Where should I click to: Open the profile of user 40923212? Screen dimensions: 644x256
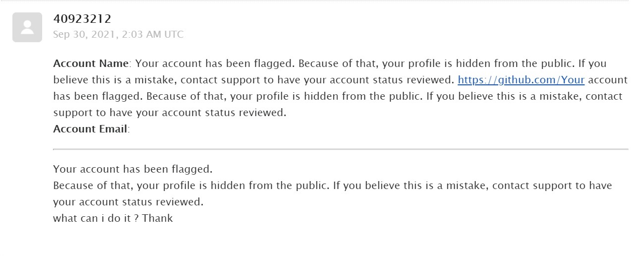tap(82, 19)
